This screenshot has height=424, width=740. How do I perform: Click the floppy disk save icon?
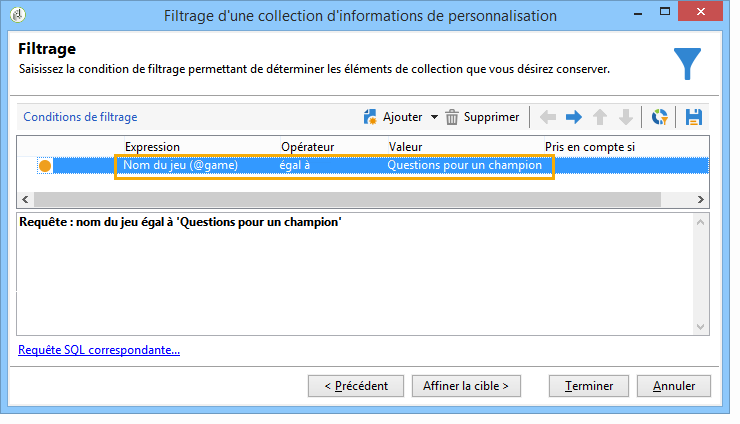693,117
